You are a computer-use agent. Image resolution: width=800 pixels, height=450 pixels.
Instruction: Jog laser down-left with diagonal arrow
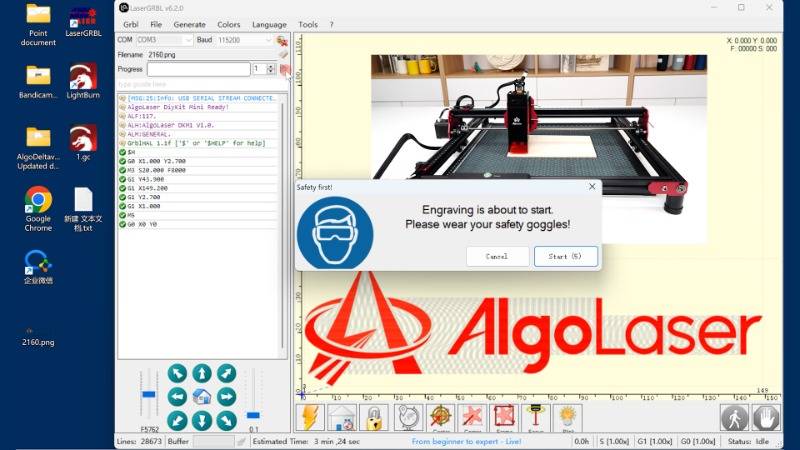click(x=177, y=420)
